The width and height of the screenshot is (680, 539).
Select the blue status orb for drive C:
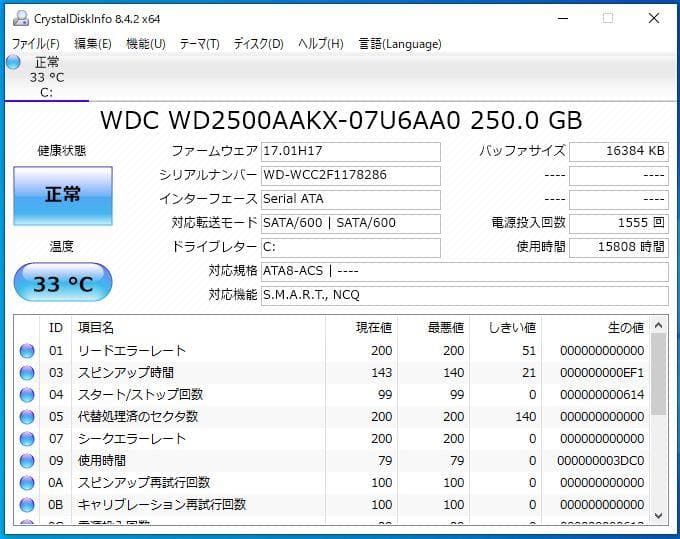[x=13, y=62]
